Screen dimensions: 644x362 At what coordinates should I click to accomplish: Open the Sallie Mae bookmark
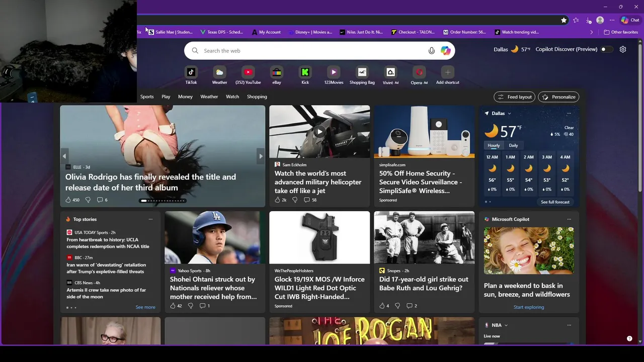click(170, 32)
